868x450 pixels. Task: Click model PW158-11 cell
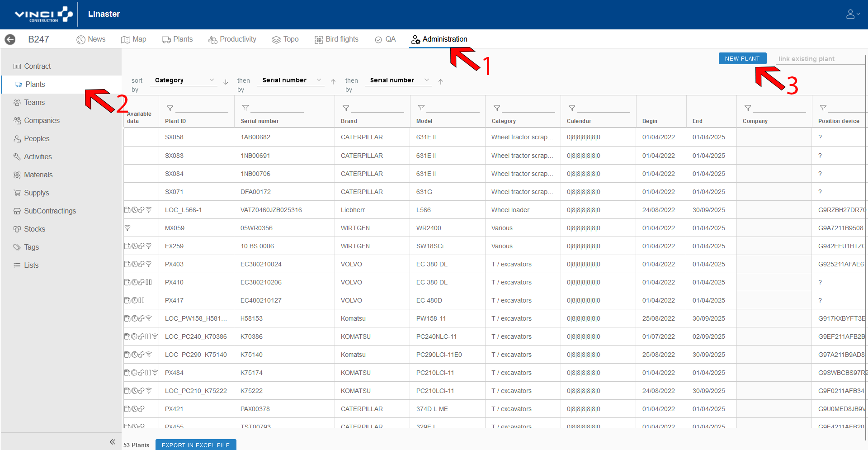(448, 318)
